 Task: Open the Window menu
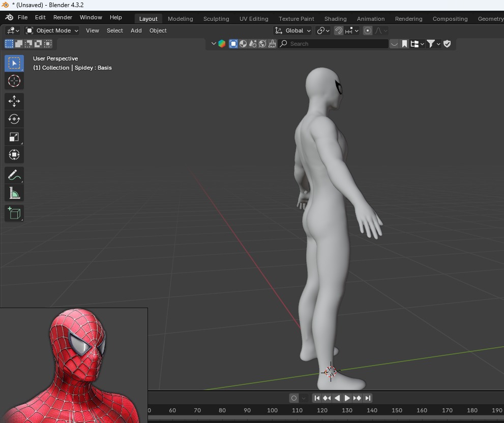pos(91,17)
